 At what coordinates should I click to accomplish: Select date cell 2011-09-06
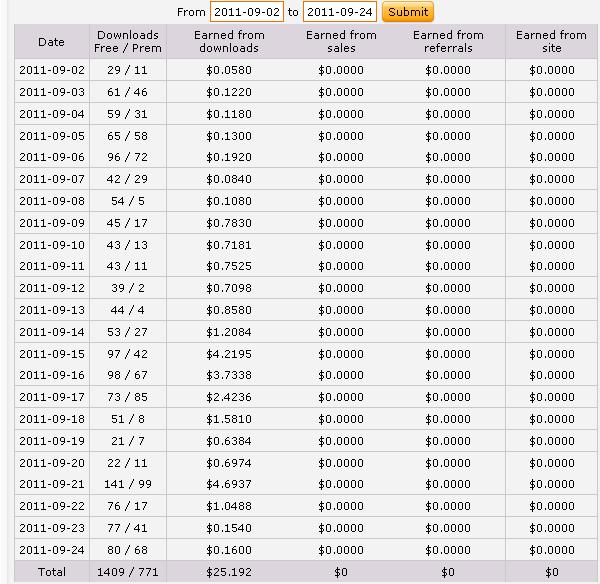pos(52,157)
